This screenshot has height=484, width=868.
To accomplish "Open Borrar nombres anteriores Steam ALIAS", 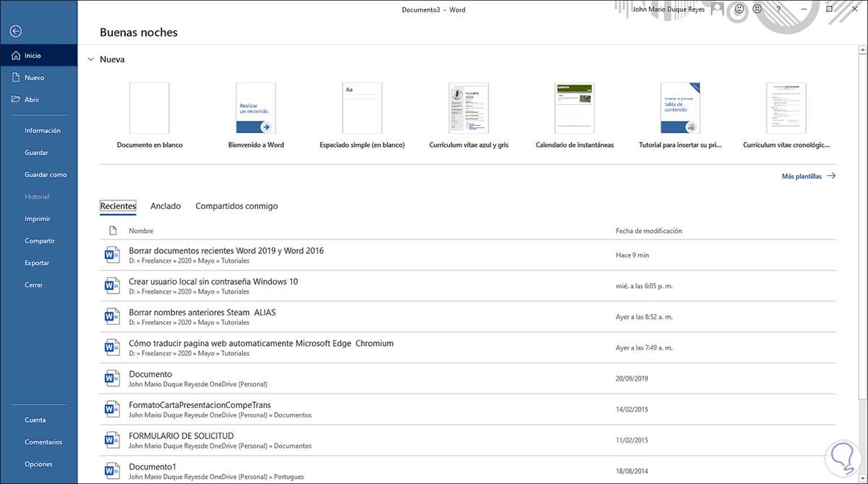I will (x=467, y=316).
